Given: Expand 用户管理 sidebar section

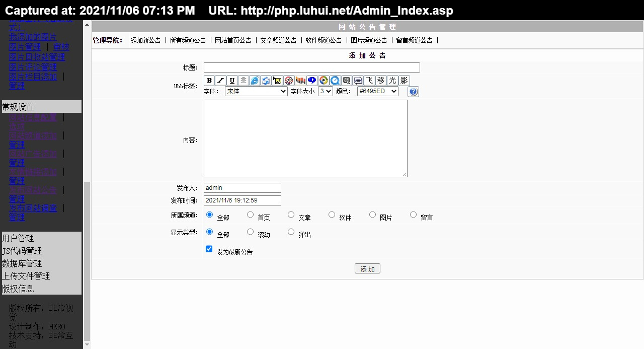Looking at the screenshot, I should tap(42, 238).
